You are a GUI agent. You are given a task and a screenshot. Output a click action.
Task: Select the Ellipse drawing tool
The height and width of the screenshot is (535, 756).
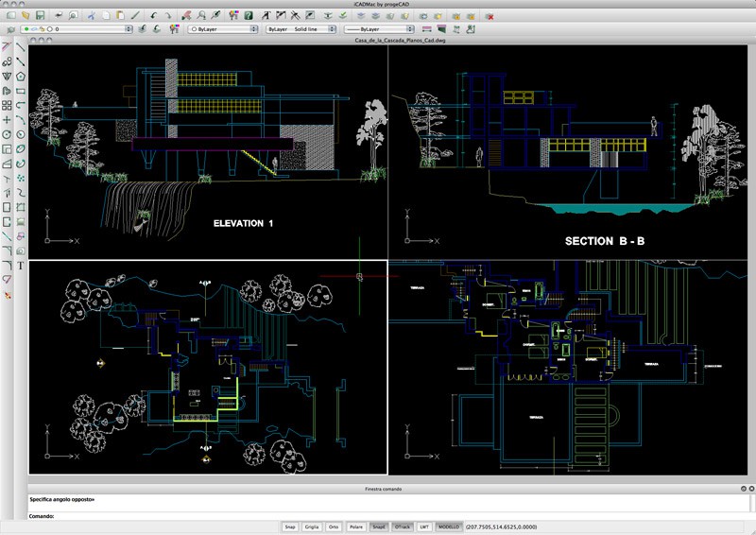(20, 148)
